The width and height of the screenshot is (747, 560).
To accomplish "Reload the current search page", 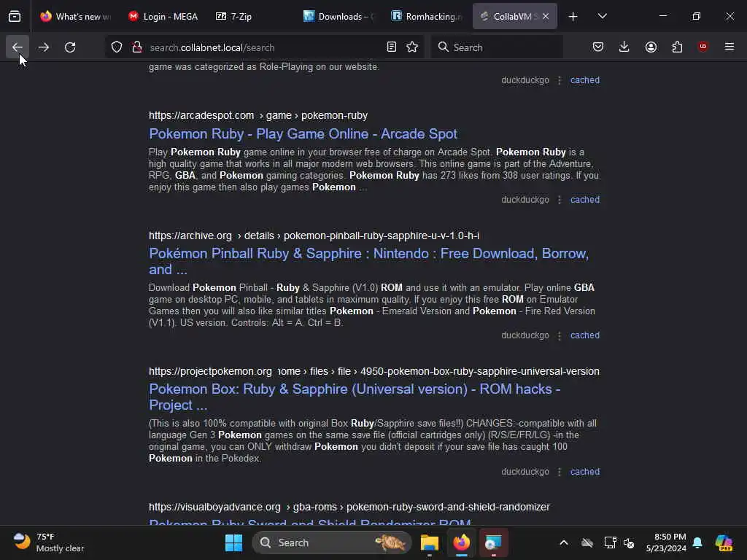I will coord(70,47).
